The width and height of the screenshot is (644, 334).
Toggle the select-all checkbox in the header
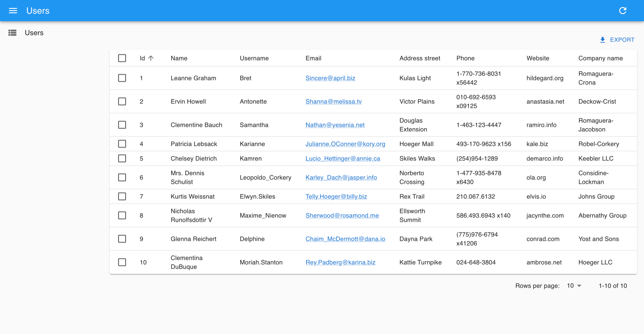coord(122,58)
